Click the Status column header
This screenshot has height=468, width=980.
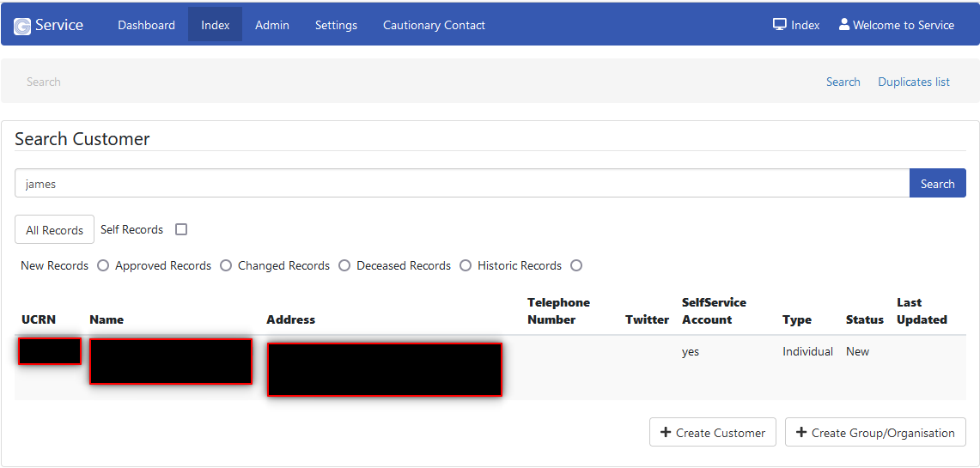pyautogui.click(x=864, y=319)
